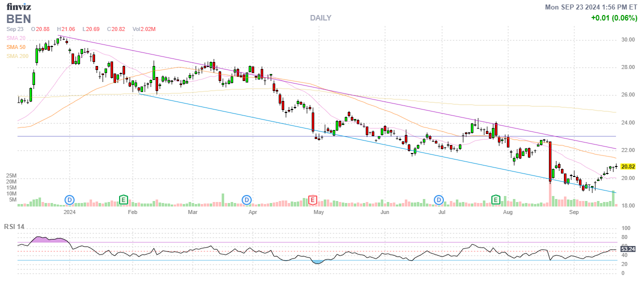This screenshot has height=281, width=644.
Task: Select the SMA 50 legend label
Action: [16, 47]
